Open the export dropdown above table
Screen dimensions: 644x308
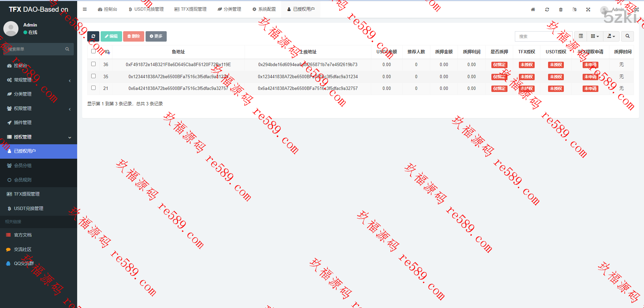click(x=611, y=36)
